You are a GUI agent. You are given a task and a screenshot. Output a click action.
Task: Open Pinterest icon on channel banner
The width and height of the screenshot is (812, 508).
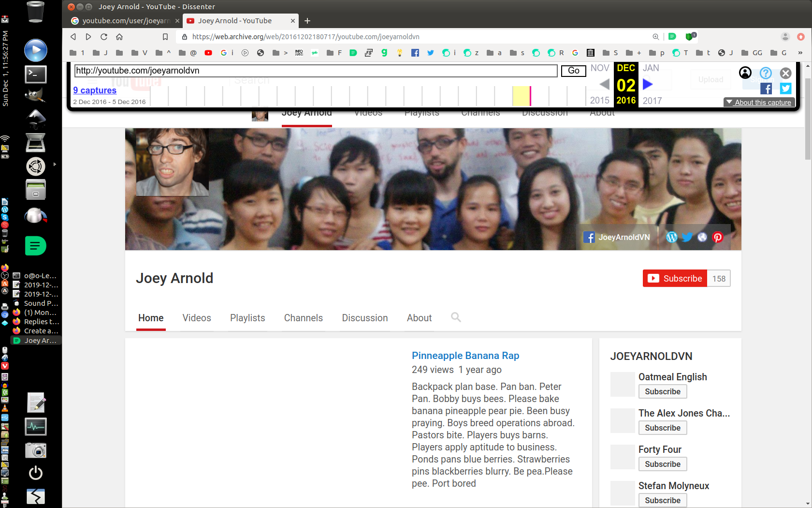718,237
